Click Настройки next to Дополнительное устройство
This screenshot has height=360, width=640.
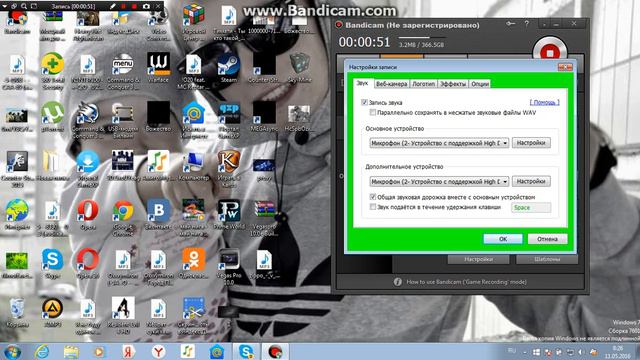pyautogui.click(x=531, y=181)
